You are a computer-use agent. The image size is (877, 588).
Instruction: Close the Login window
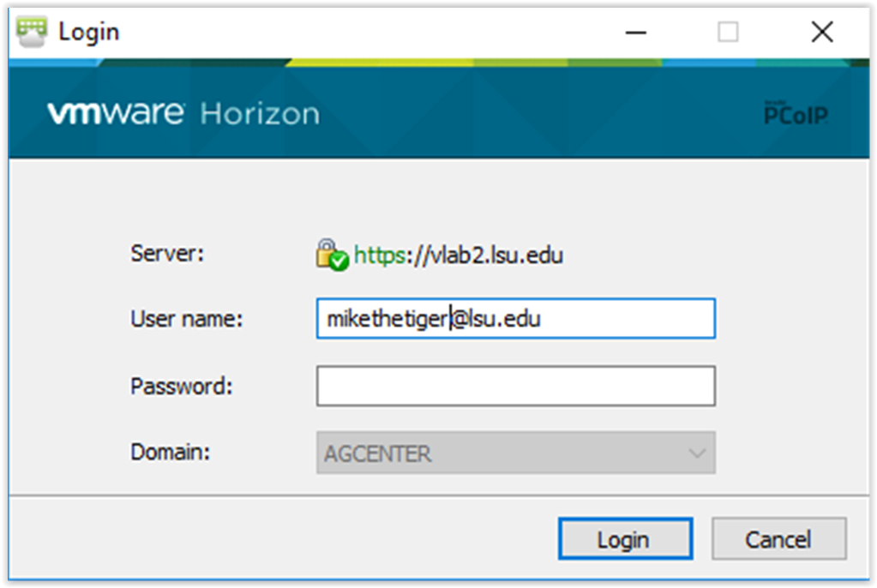[x=822, y=33]
